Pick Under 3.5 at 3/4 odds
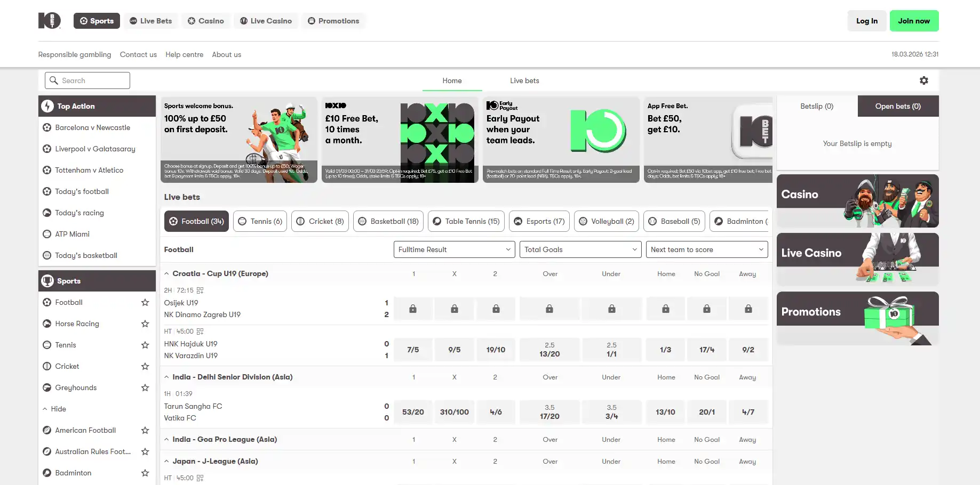The width and height of the screenshot is (980, 485). (x=611, y=412)
